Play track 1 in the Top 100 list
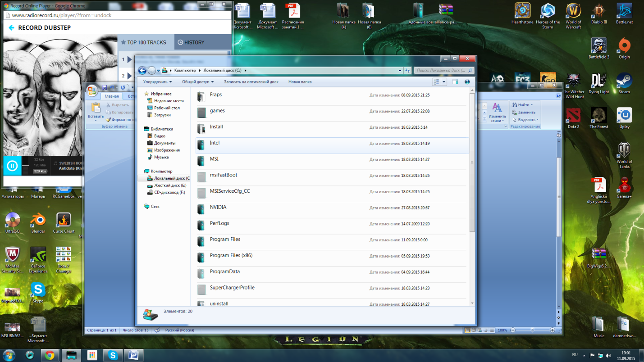This screenshot has width=644, height=362. coord(130,59)
